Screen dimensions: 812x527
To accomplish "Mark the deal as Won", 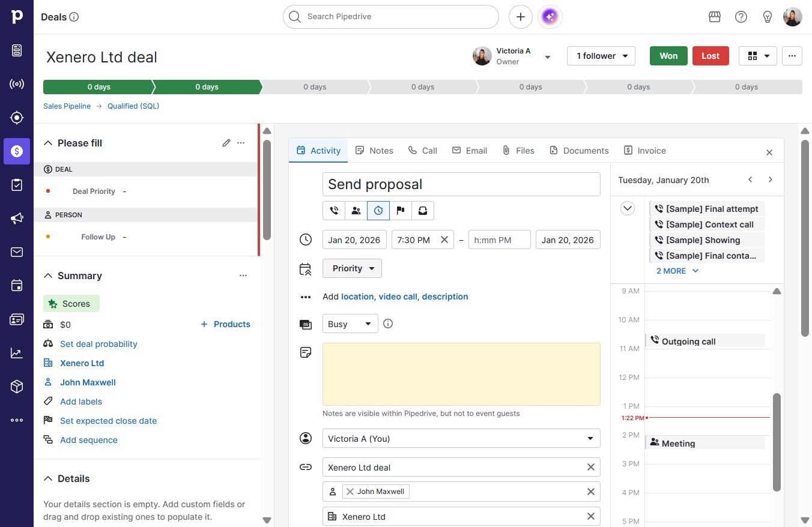I will coord(668,56).
